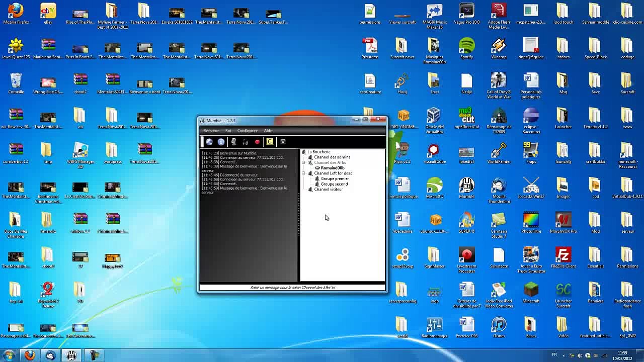Click the Mumble chat message input field

pos(292,288)
